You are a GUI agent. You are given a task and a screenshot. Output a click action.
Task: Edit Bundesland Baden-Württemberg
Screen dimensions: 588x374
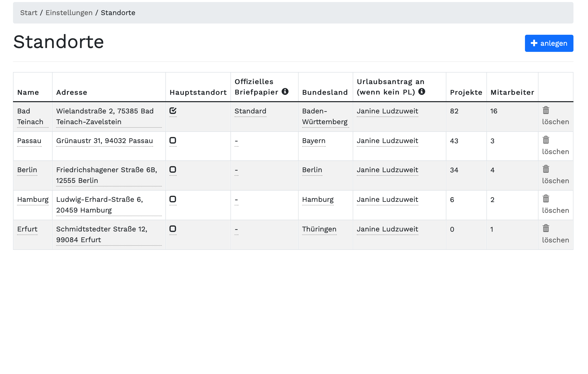coord(325,116)
